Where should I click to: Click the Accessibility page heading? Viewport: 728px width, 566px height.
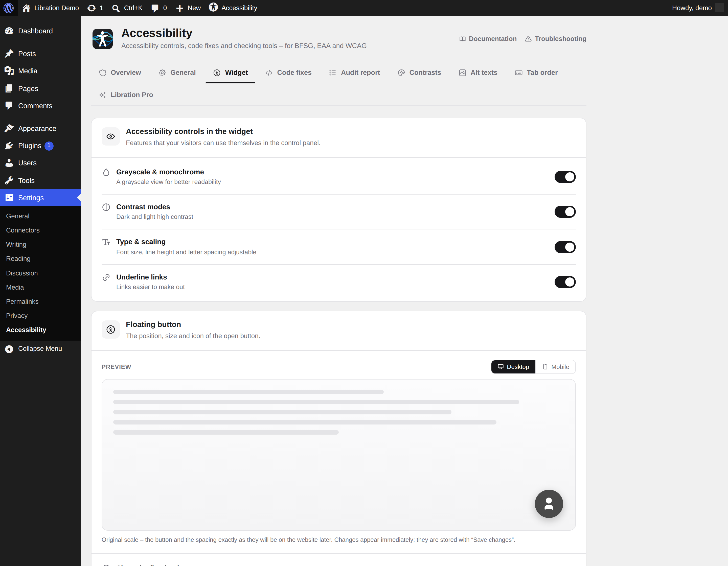coord(157,33)
